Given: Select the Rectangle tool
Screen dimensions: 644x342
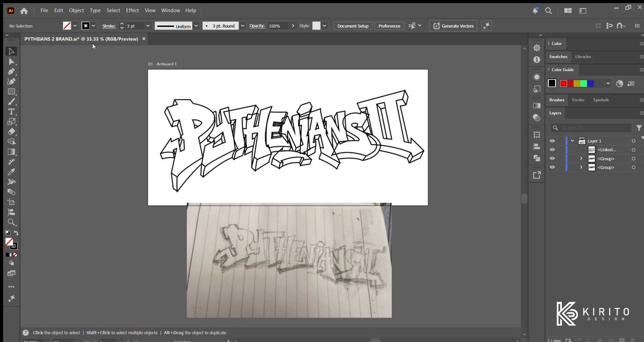Looking at the screenshot, I should pos(11,92).
